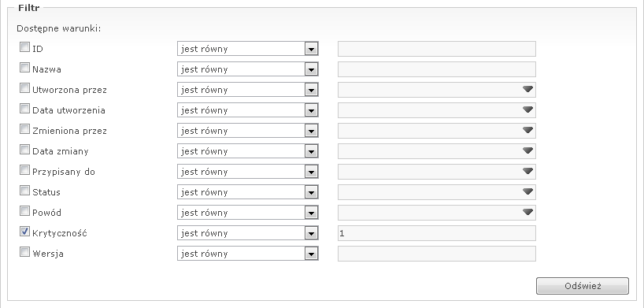644x308 pixels.
Task: Toggle the Status condition checkbox
Action: 24,191
